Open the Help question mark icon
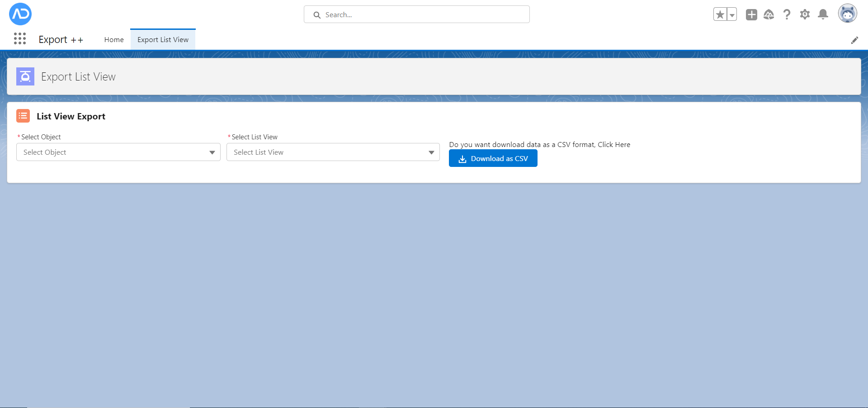Viewport: 868px width, 408px height. (x=787, y=14)
